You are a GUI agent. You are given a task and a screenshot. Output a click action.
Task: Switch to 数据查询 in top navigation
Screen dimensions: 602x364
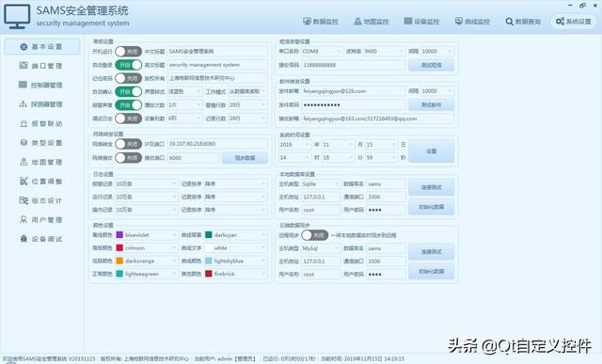pos(523,22)
